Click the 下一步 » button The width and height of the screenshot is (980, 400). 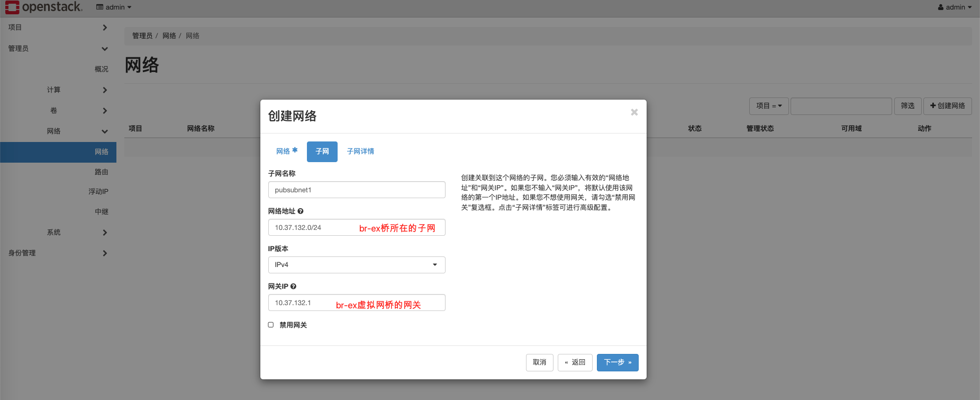(618, 362)
